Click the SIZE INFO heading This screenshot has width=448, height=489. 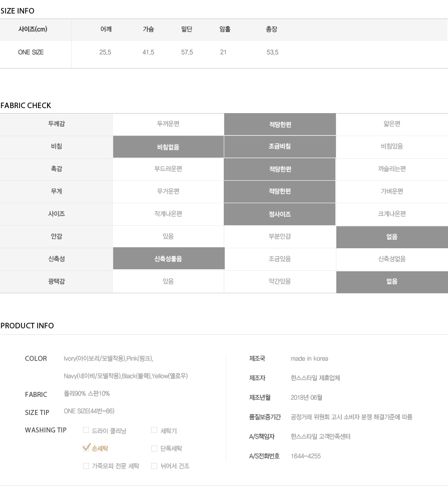[18, 11]
